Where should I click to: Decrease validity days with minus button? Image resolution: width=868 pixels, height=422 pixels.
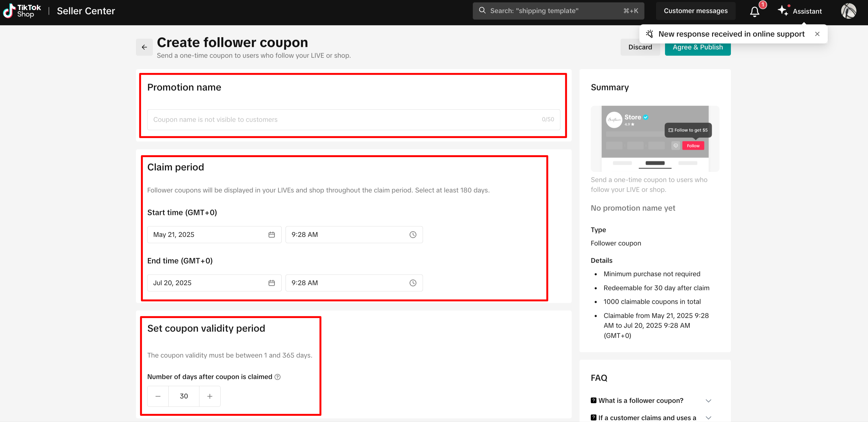(x=158, y=396)
